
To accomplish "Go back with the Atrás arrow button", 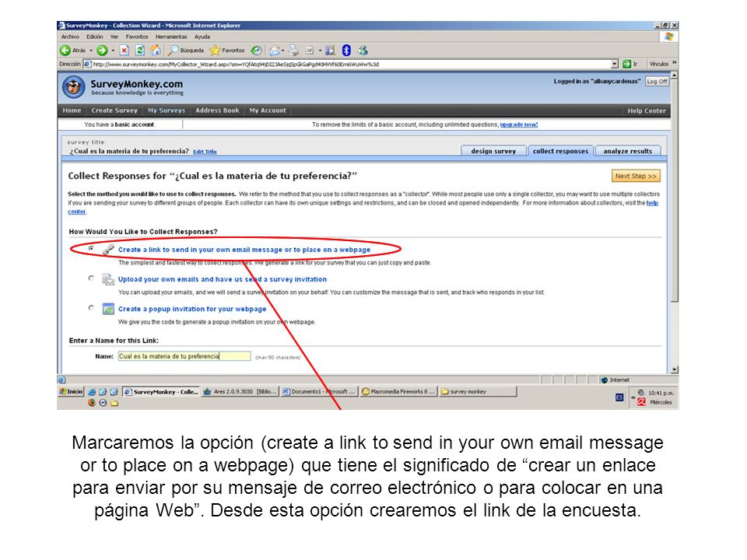I will pos(72,50).
